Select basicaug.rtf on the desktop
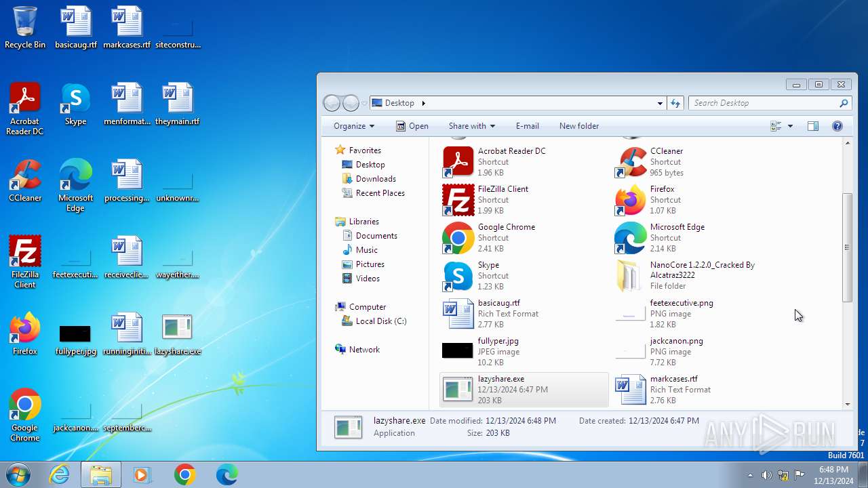Image resolution: width=868 pixels, height=488 pixels. [76, 27]
